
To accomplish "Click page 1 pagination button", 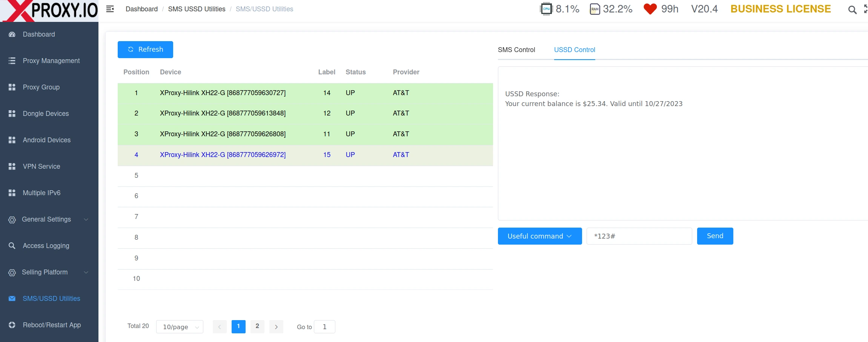I will pyautogui.click(x=238, y=327).
